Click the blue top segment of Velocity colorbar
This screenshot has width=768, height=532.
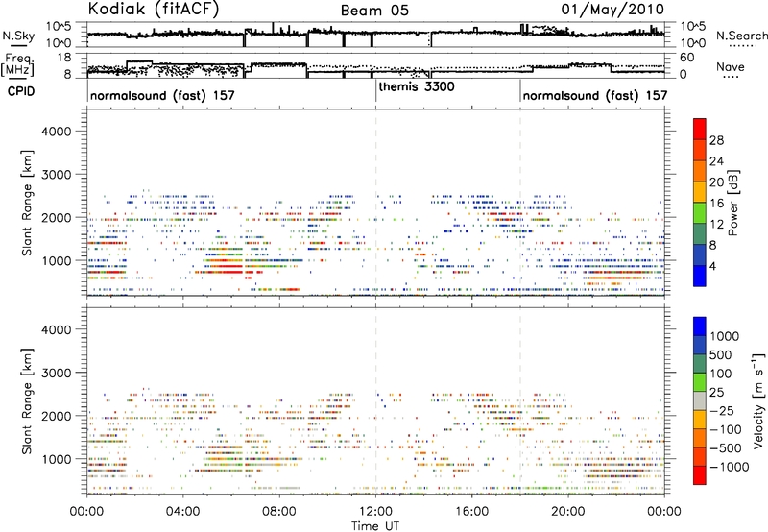700,326
